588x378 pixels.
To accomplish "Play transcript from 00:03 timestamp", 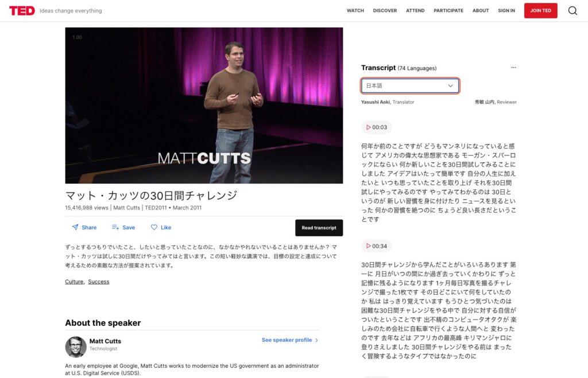I will coord(377,127).
